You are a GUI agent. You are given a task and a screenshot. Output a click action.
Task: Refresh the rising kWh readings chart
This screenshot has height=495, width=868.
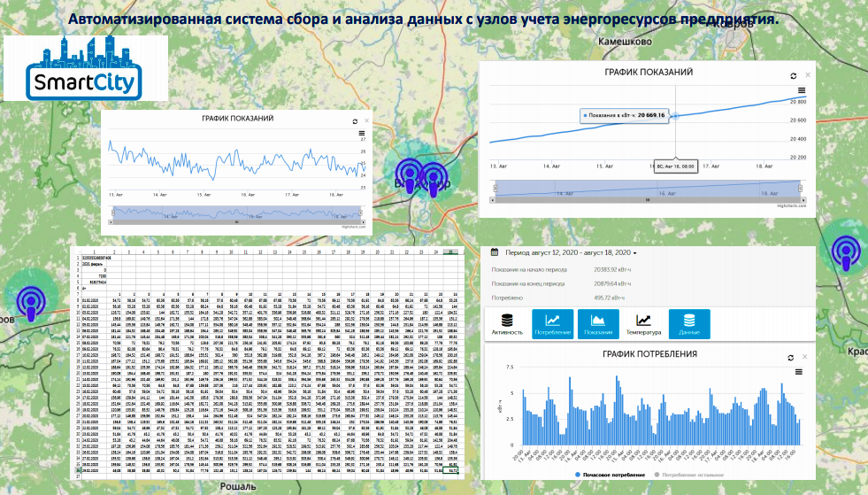tap(794, 76)
